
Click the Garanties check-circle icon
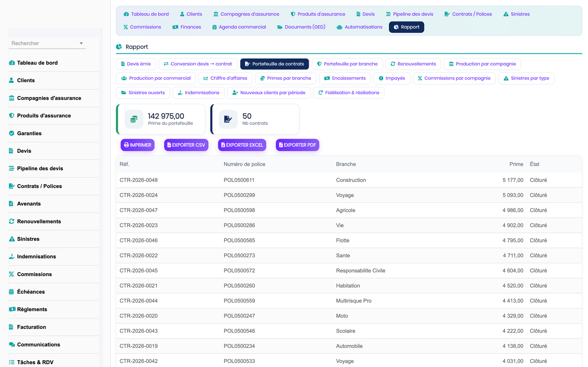click(12, 133)
